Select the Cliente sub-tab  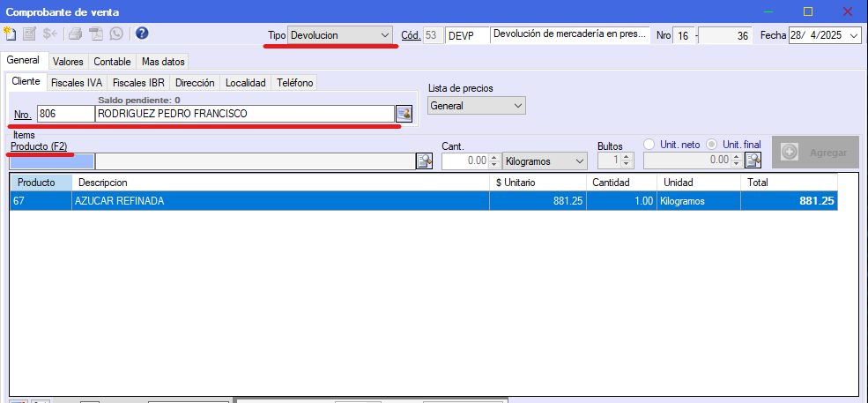point(26,81)
